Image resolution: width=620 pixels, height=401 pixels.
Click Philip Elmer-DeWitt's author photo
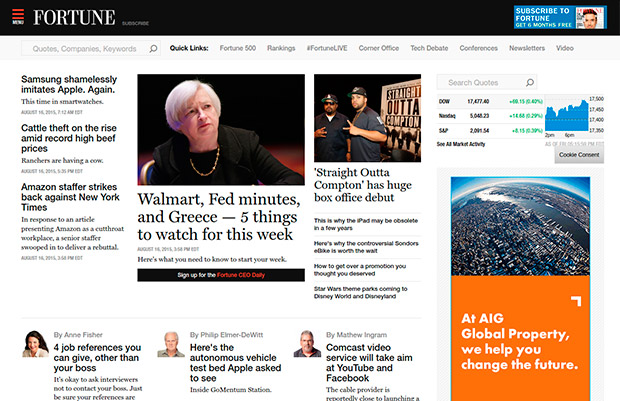[171, 344]
